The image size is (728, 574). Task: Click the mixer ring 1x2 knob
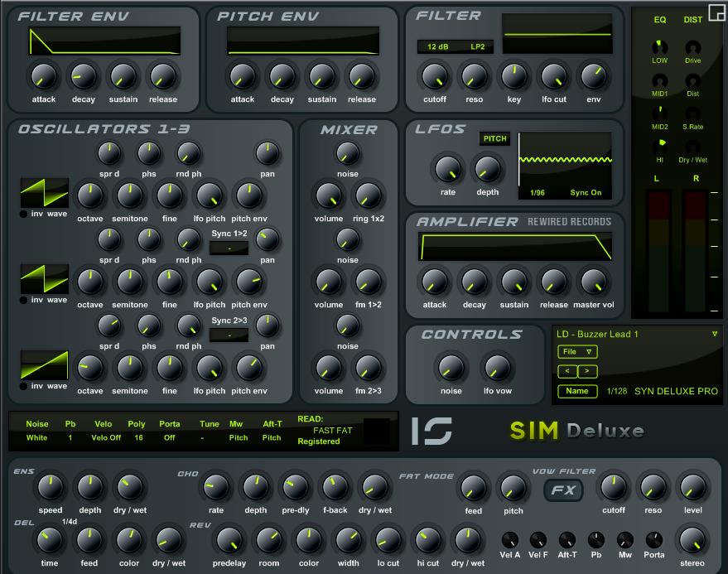tap(369, 196)
